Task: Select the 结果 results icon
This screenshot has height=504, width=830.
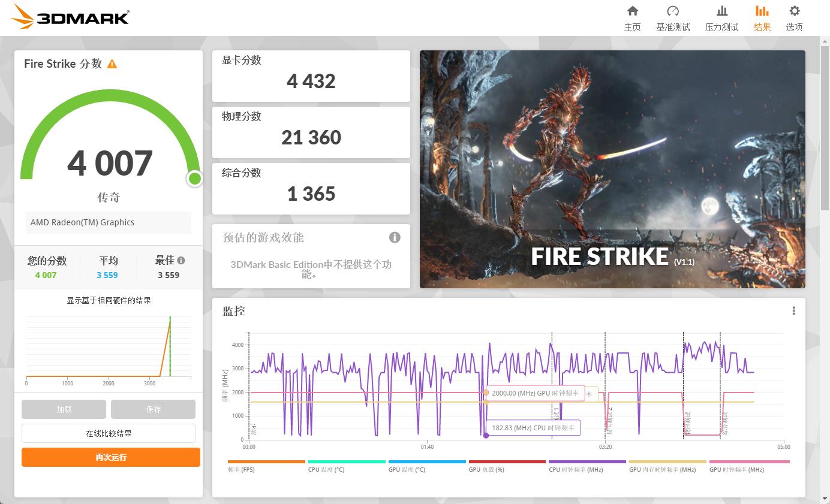Action: coord(762,11)
